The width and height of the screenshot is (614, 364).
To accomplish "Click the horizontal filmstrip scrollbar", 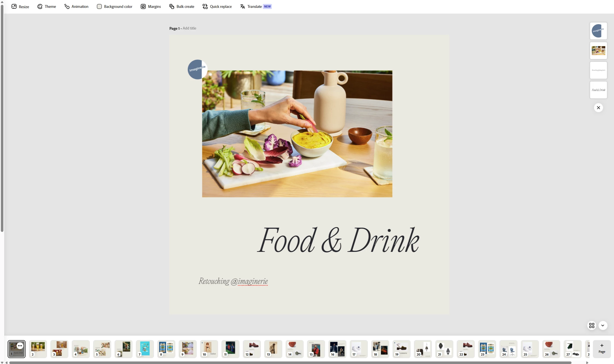I will tap(290, 363).
